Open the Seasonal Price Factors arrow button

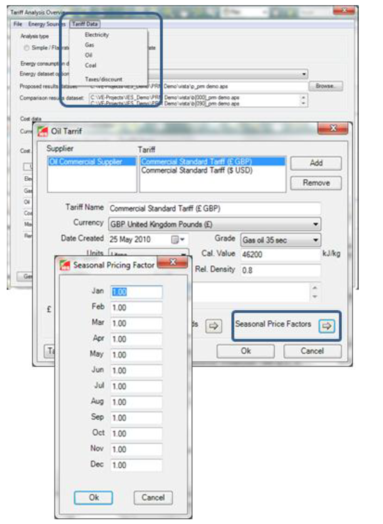(x=327, y=325)
